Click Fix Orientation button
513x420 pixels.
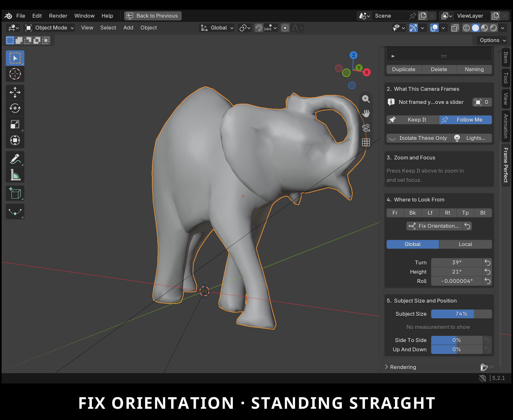[x=434, y=226]
